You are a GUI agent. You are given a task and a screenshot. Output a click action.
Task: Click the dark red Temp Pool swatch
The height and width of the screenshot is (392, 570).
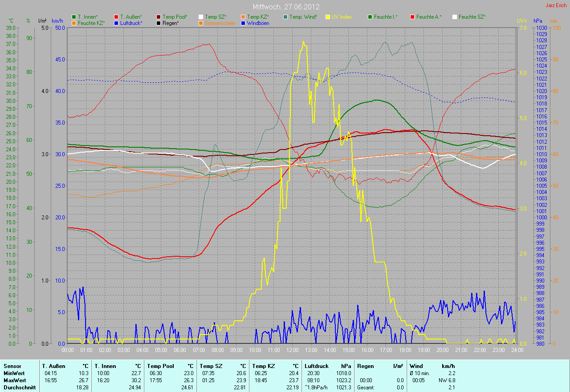tap(159, 17)
